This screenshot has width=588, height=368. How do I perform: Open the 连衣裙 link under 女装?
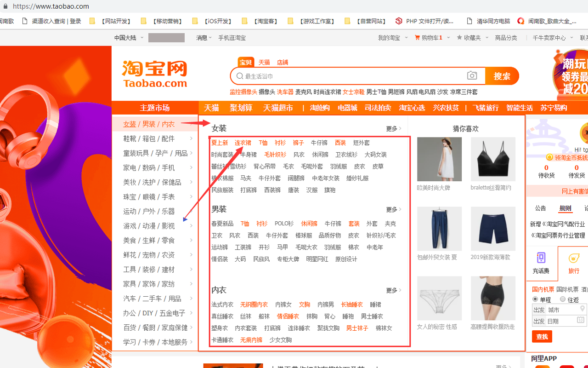point(243,143)
